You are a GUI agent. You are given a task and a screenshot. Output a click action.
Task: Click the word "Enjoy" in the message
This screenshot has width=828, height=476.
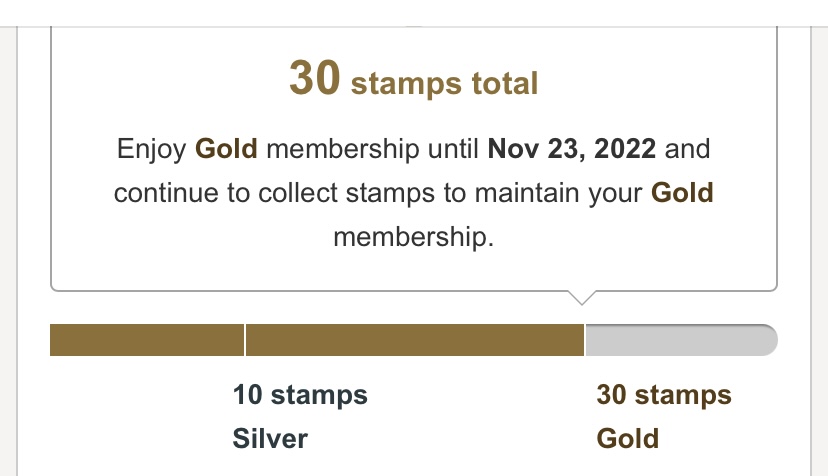coord(152,150)
